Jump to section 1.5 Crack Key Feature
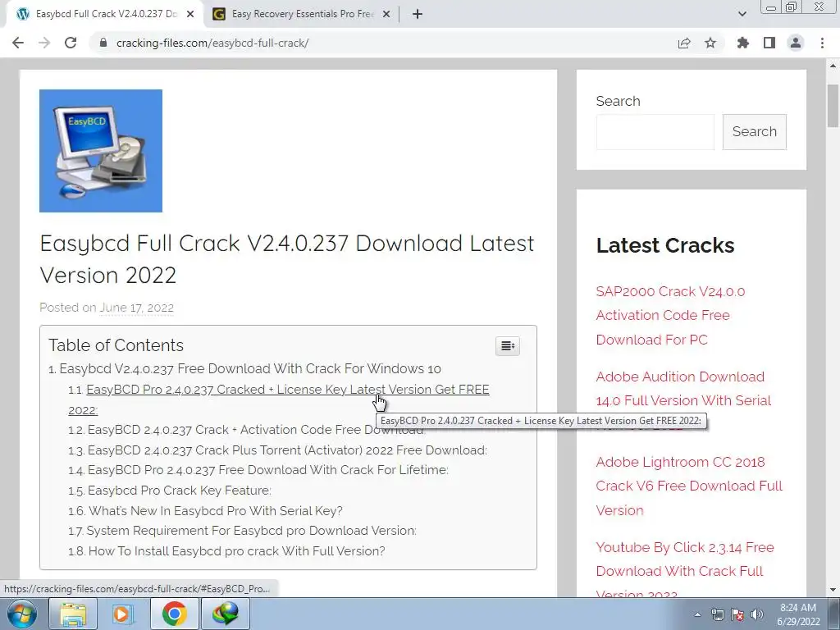Viewport: 840px width, 630px height. point(180,491)
